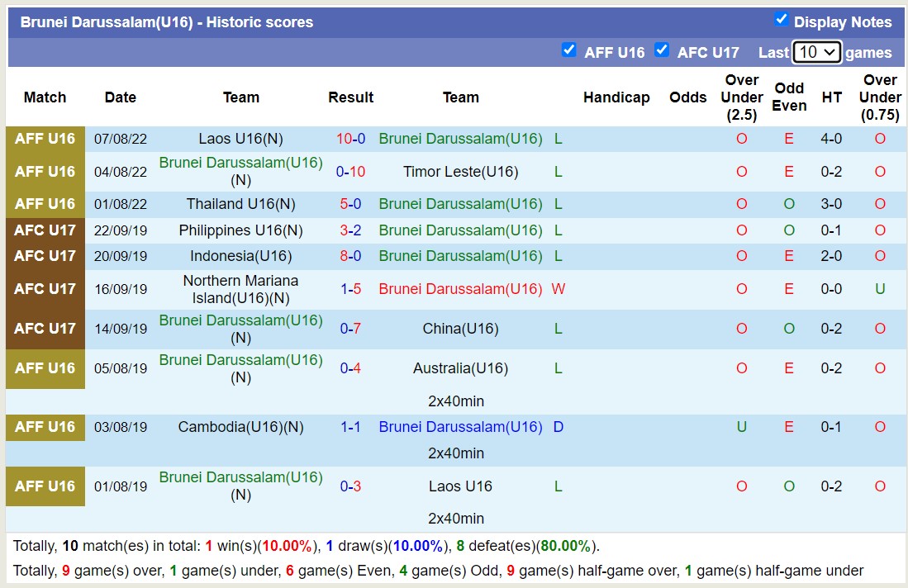Image resolution: width=908 pixels, height=588 pixels.
Task: Click Thailand U16(N) team name
Action: pos(240,204)
